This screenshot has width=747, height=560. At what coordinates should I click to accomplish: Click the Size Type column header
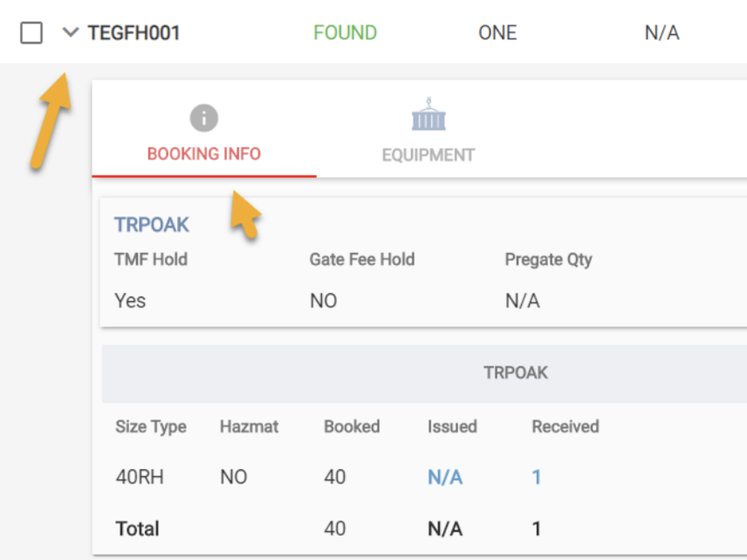tap(151, 427)
